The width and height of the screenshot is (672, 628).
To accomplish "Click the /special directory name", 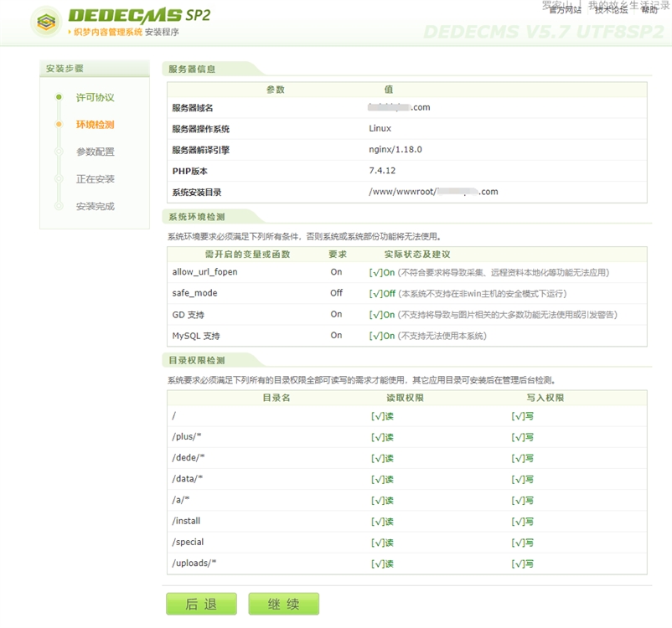I will (188, 542).
